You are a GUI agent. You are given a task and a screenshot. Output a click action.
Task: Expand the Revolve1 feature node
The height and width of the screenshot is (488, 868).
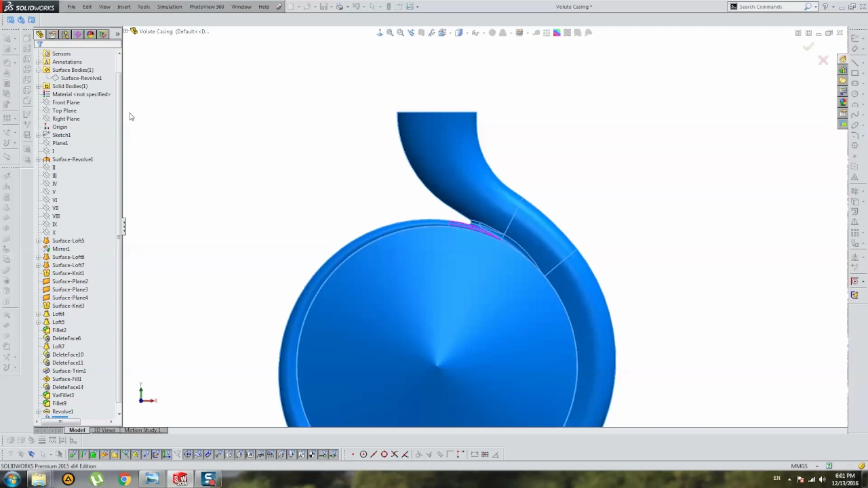(39, 411)
